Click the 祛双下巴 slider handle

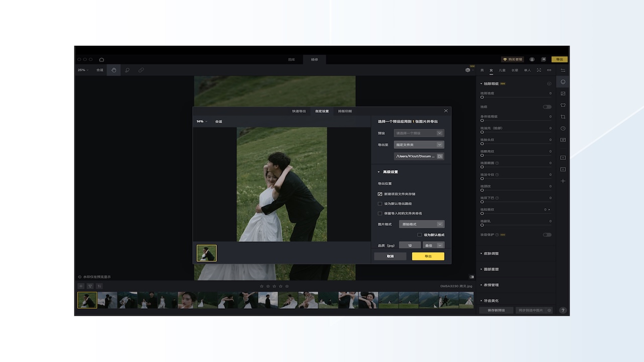click(482, 202)
